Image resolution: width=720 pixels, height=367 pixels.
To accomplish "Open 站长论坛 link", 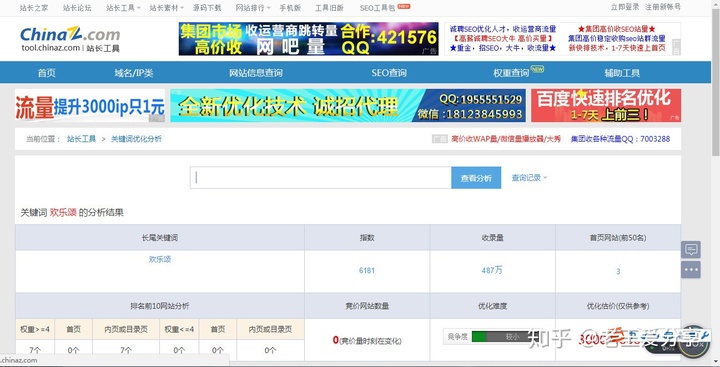I will click(x=77, y=8).
